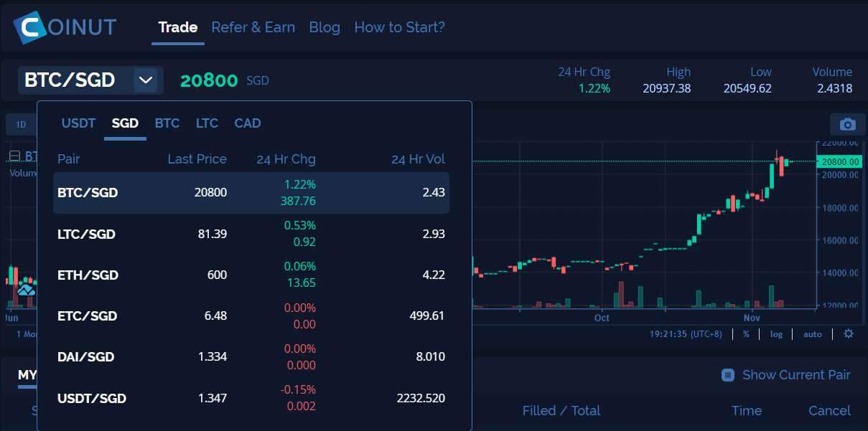Toggle percent scale on chart

(x=746, y=334)
